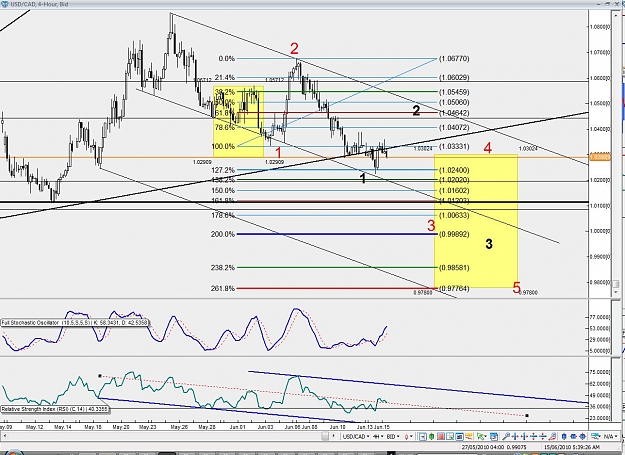Click the first horizontal compress icon
This screenshot has width=625, height=455.
point(515,437)
